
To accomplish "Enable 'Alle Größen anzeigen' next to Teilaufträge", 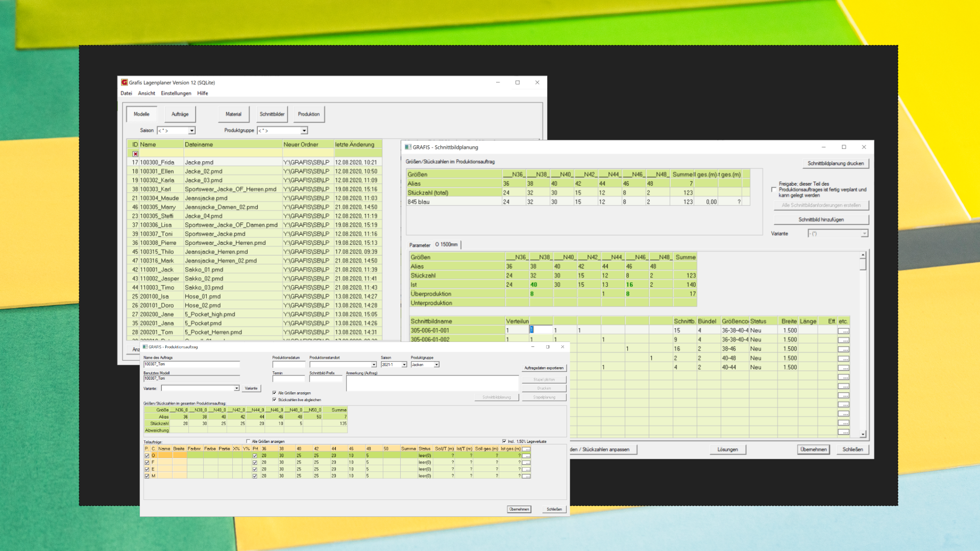I will click(248, 441).
